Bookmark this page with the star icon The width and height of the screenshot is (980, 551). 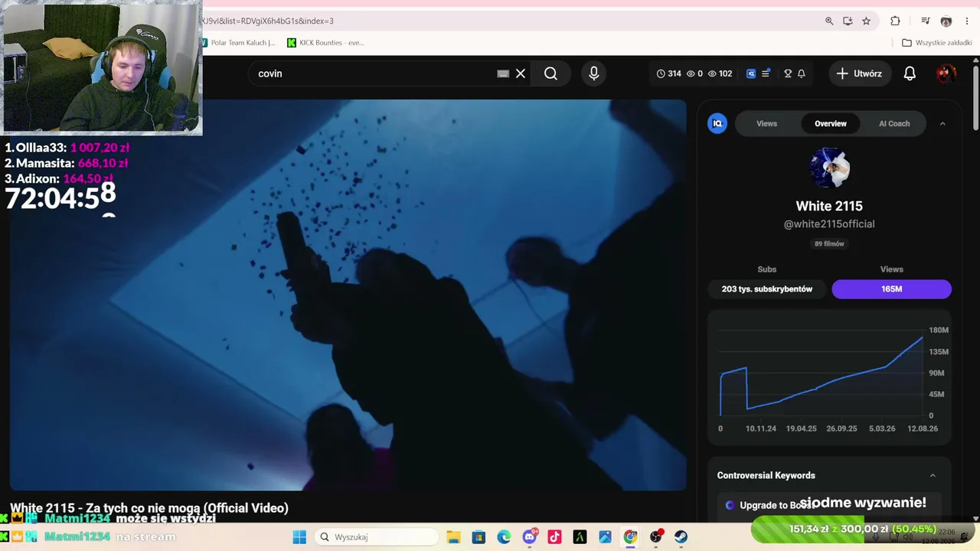866,21
